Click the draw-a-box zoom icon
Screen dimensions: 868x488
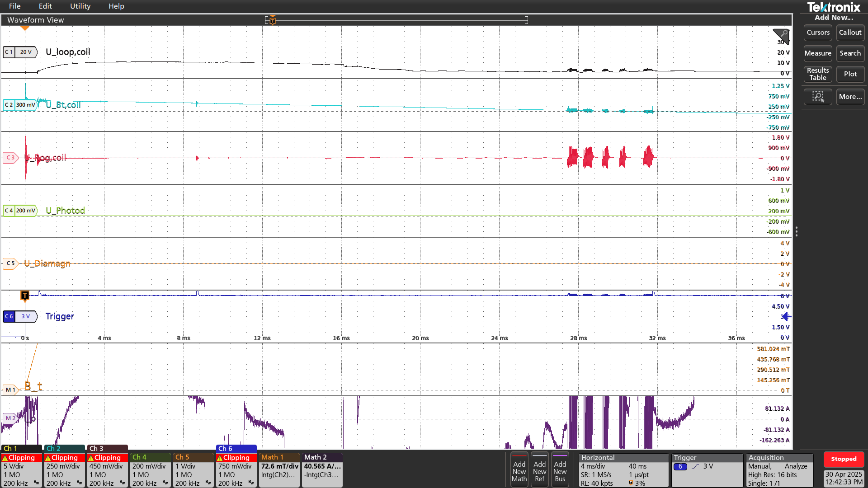tap(818, 97)
